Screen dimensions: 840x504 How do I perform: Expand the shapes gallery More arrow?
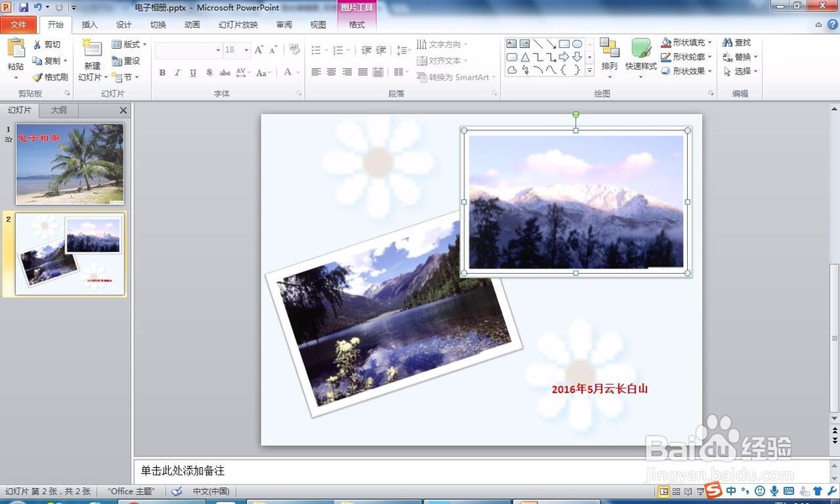point(590,71)
